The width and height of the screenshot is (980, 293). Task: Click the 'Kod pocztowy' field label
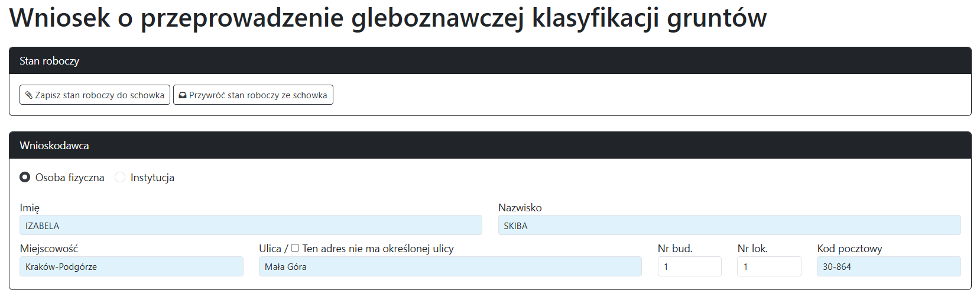point(849,249)
